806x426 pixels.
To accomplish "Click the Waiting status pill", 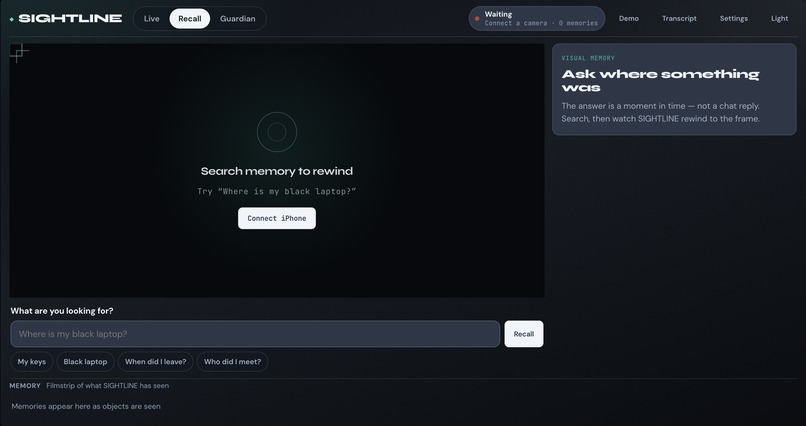I will (x=537, y=18).
